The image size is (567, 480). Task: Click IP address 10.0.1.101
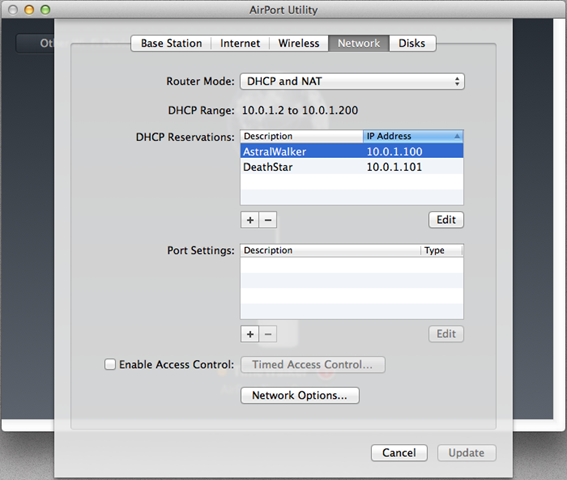(x=394, y=167)
